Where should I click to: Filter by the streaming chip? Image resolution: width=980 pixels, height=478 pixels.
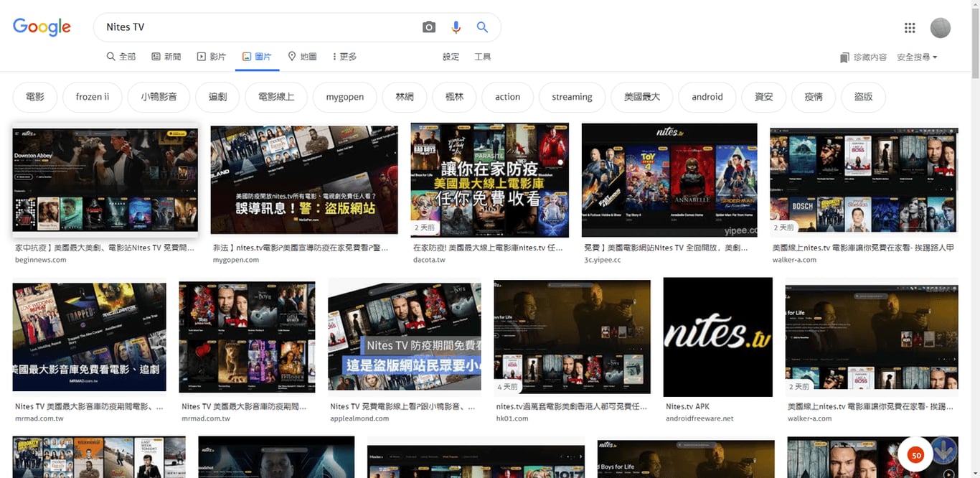coord(573,97)
